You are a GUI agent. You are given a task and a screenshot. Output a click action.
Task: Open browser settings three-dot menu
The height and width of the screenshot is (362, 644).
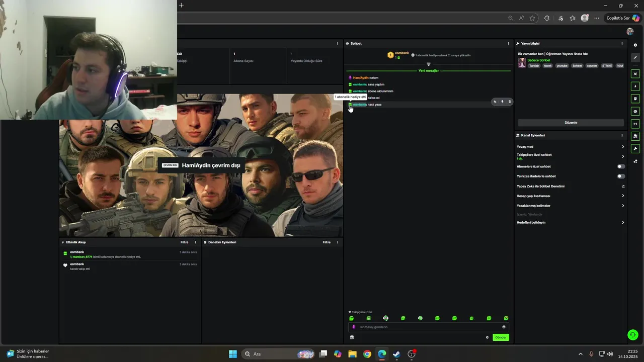coord(597,18)
